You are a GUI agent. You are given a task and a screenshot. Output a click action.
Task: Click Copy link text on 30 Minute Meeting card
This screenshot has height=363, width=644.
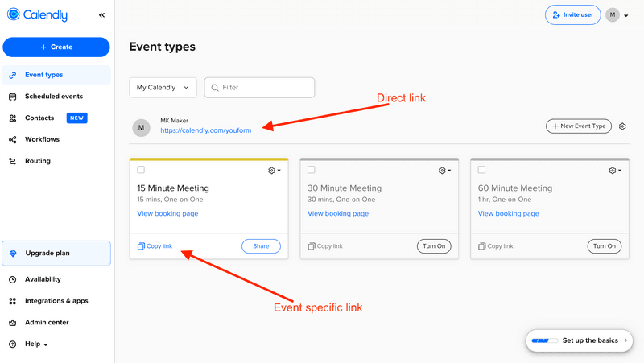point(330,246)
